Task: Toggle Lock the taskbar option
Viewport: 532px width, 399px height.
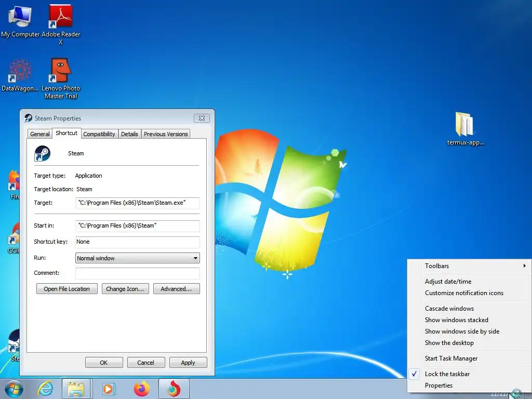Action: pos(469,374)
